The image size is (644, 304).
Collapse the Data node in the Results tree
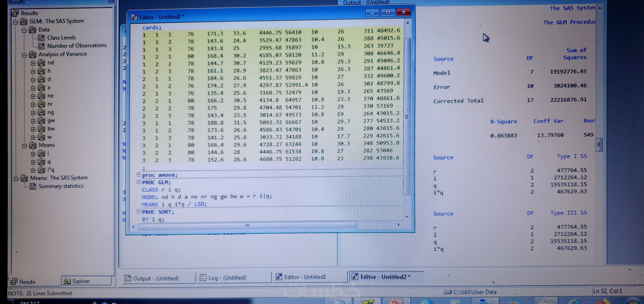coord(24,30)
